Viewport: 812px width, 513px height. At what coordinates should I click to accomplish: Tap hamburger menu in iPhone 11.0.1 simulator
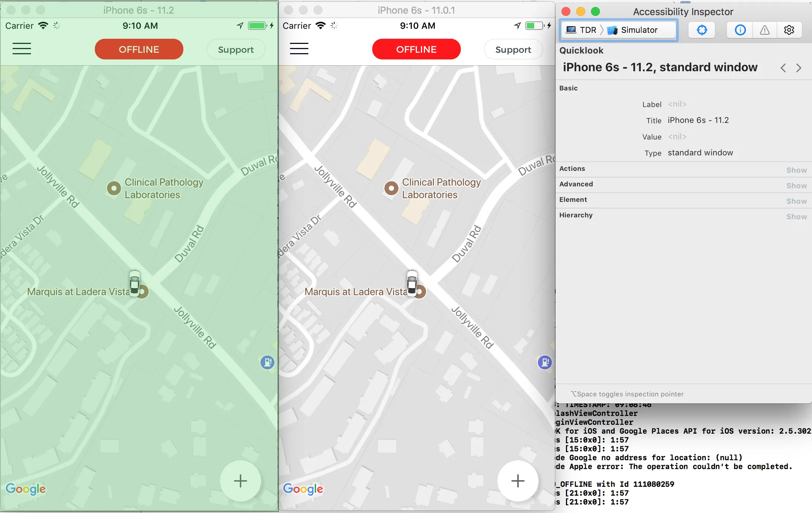[299, 49]
